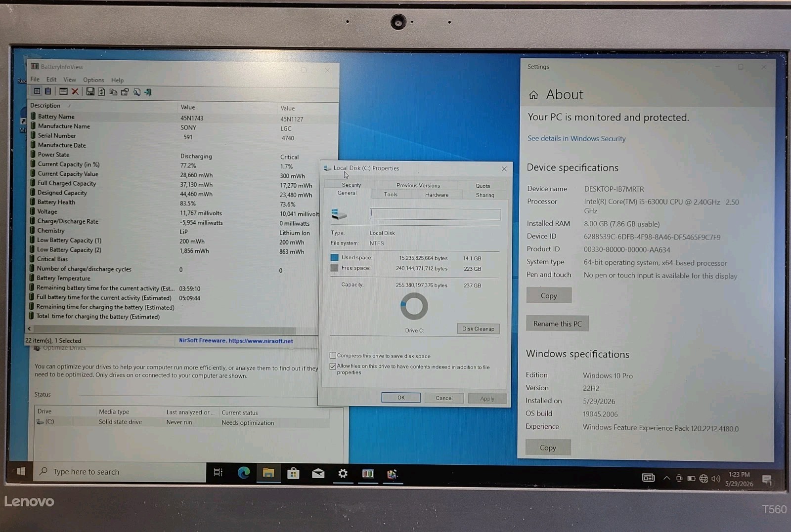Expand hidden system tray icons chevron

click(x=666, y=478)
